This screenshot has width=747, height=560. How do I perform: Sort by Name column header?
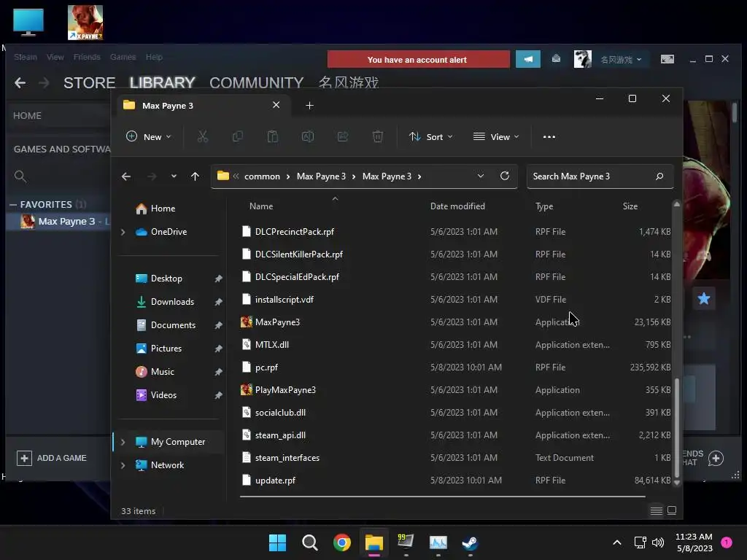(x=261, y=206)
